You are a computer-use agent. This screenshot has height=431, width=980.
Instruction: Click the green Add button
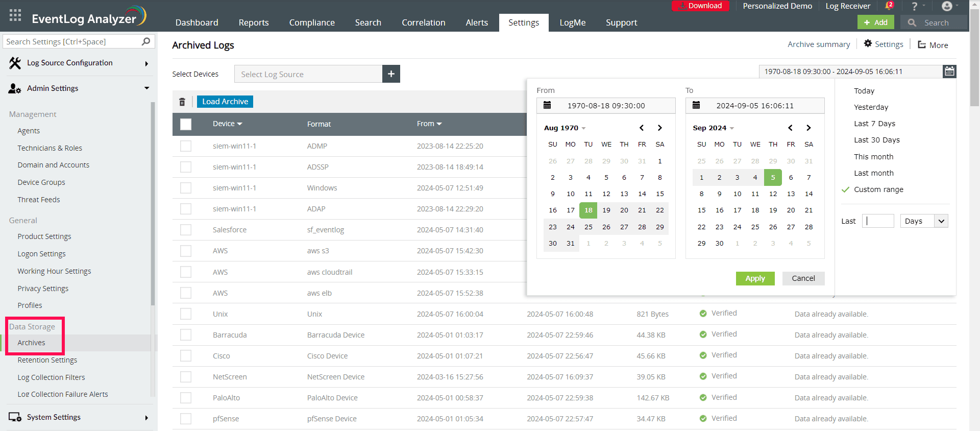[x=876, y=22]
